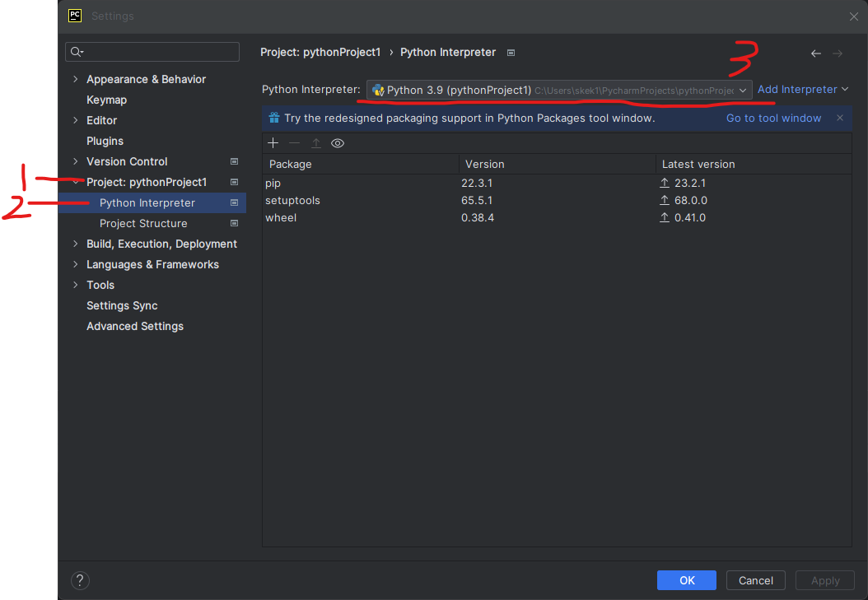
Task: Click the gift icon in the banner
Action: pyautogui.click(x=274, y=118)
